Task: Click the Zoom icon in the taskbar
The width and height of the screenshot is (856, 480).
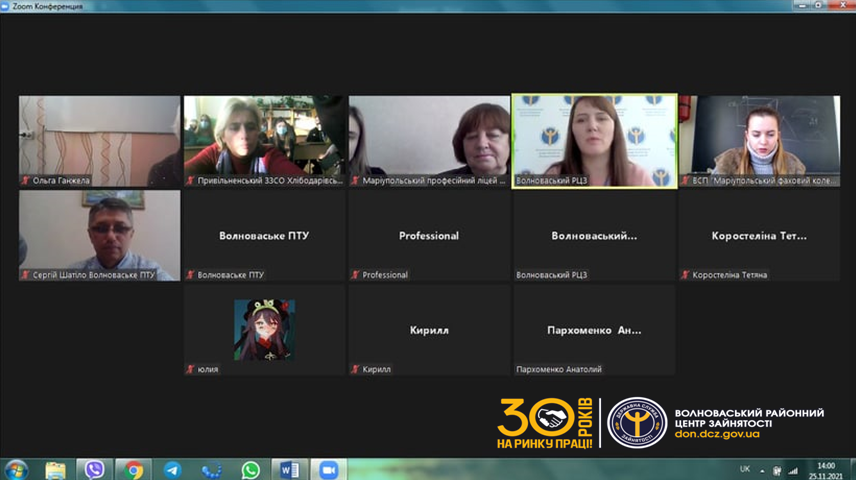Action: (327, 469)
